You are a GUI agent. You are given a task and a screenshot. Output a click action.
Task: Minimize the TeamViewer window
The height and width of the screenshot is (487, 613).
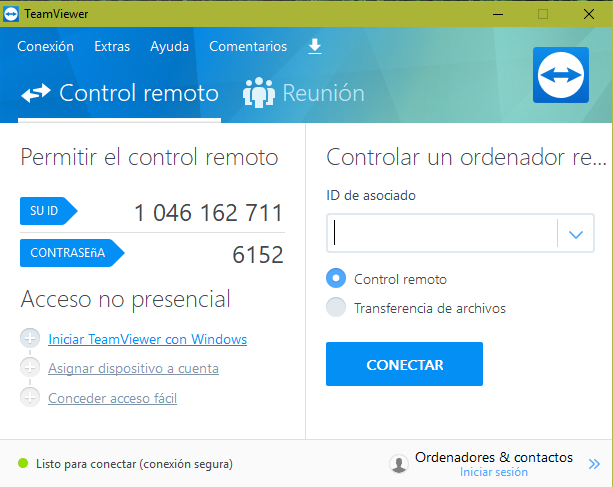click(498, 14)
